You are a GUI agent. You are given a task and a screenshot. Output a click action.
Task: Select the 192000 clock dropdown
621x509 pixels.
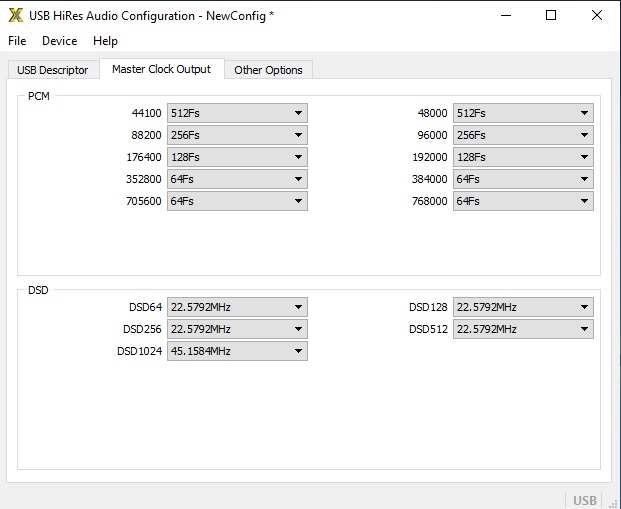523,157
